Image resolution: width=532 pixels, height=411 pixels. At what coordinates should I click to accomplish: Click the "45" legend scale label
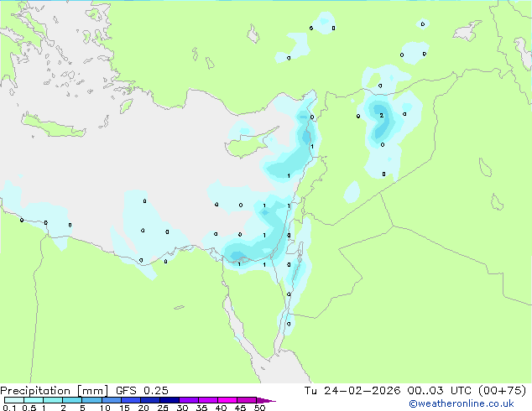click(x=240, y=408)
